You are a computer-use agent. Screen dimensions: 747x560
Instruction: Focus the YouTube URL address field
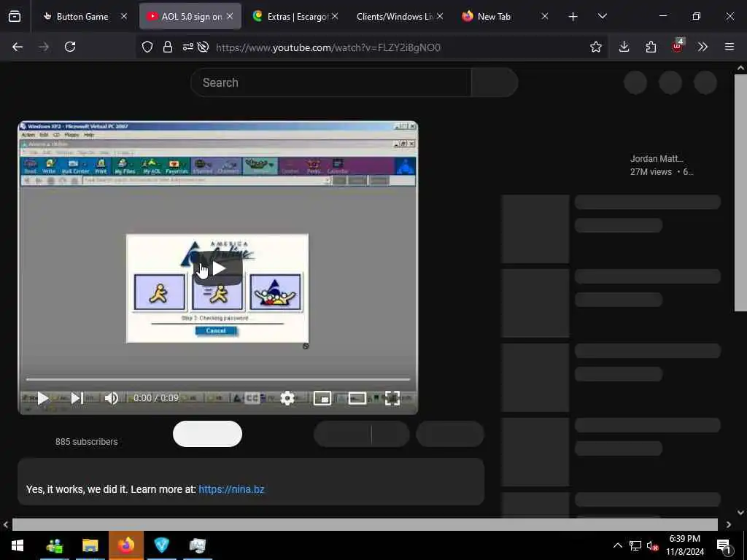328,47
